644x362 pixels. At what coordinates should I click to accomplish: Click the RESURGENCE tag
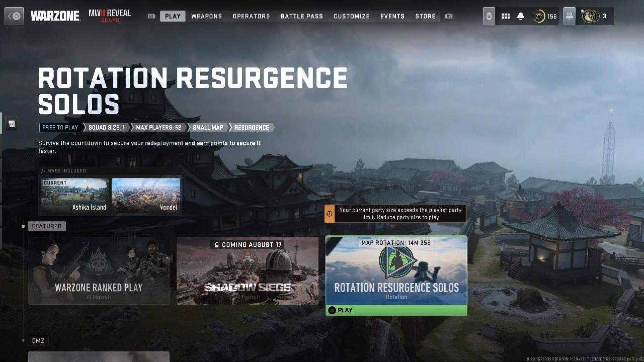[252, 128]
